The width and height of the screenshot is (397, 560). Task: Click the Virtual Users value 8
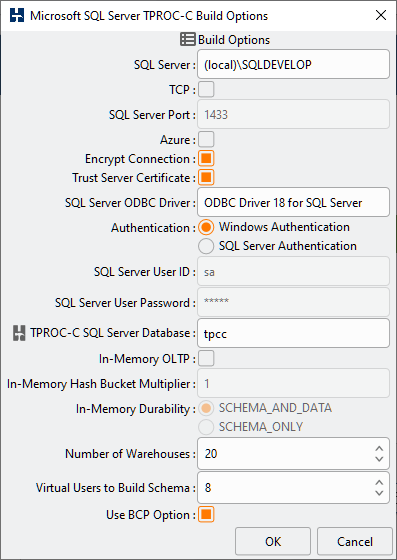click(x=208, y=488)
